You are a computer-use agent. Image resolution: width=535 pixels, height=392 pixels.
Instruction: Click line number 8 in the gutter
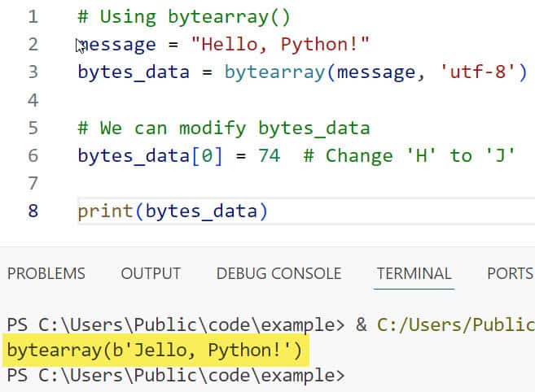point(33,211)
